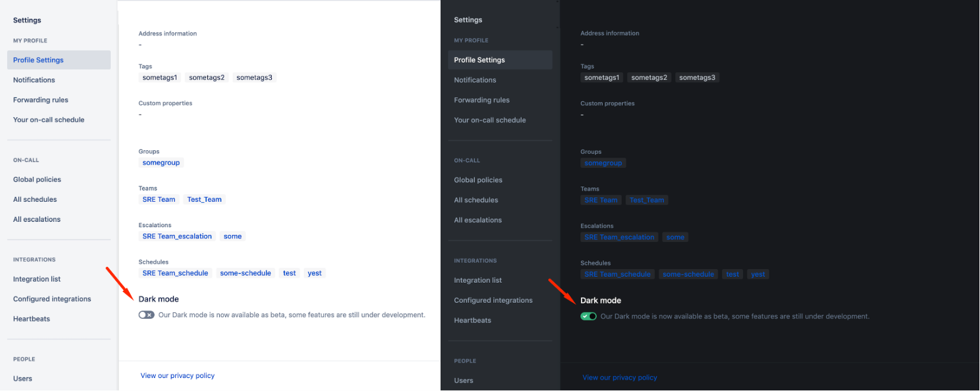The width and height of the screenshot is (980, 391).
Task: Click the Settings title in dark sidebar
Action: click(x=468, y=20)
